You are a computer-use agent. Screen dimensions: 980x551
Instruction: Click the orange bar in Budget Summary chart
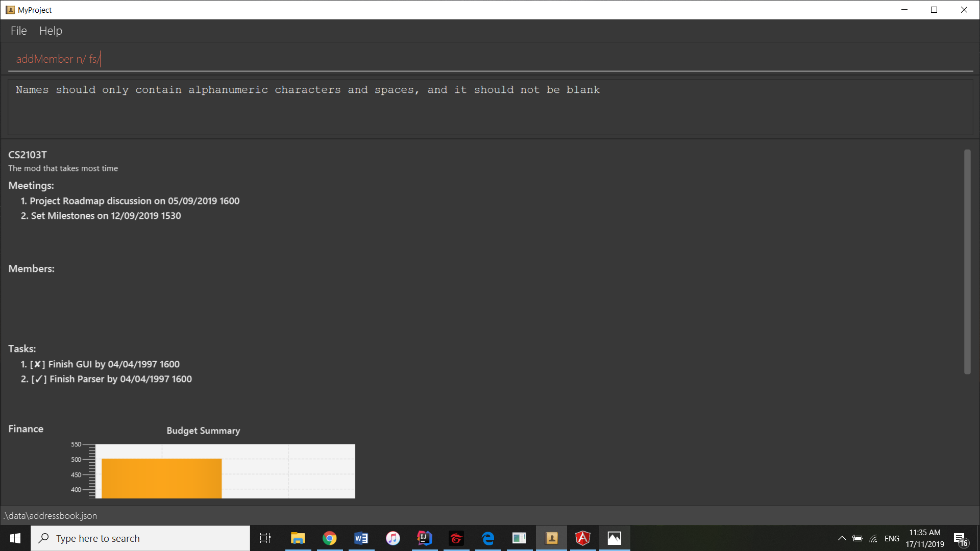coord(161,478)
